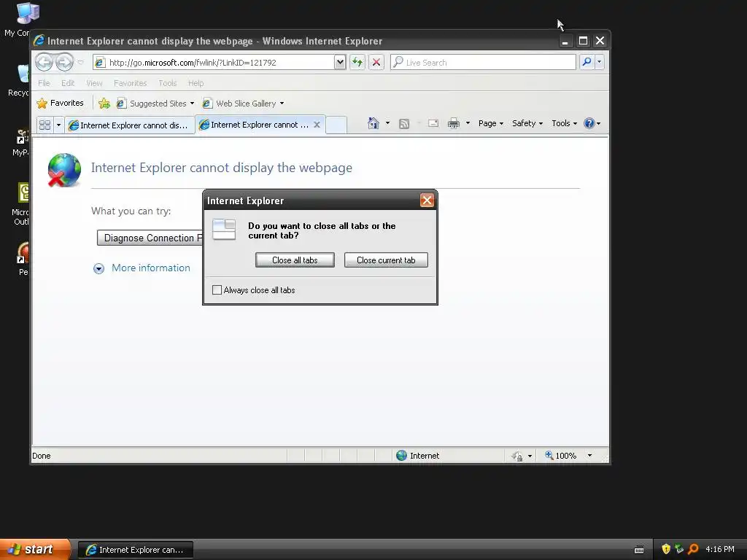Click the Forward navigation arrow button
Image resolution: width=747 pixels, height=560 pixels.
point(64,62)
